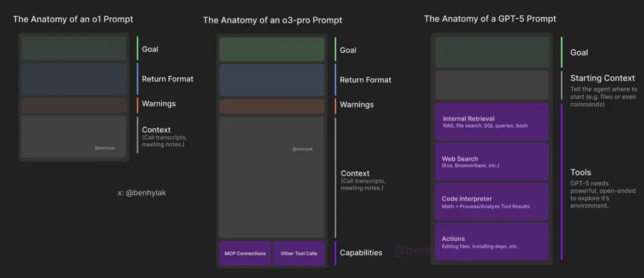Click gray Starting Context block in GPT-5 diagram

pos(492,85)
